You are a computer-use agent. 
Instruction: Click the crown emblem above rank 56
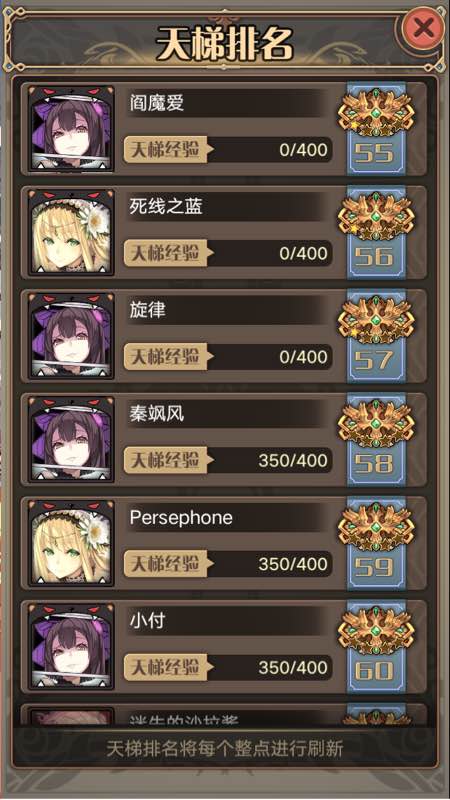pyautogui.click(x=376, y=216)
